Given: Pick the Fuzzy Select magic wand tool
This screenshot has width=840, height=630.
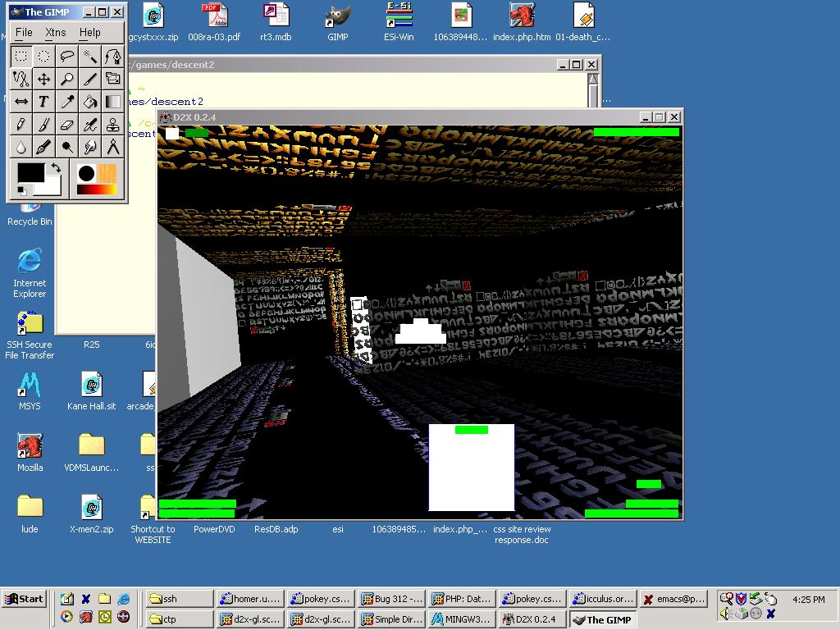Looking at the screenshot, I should [90, 57].
